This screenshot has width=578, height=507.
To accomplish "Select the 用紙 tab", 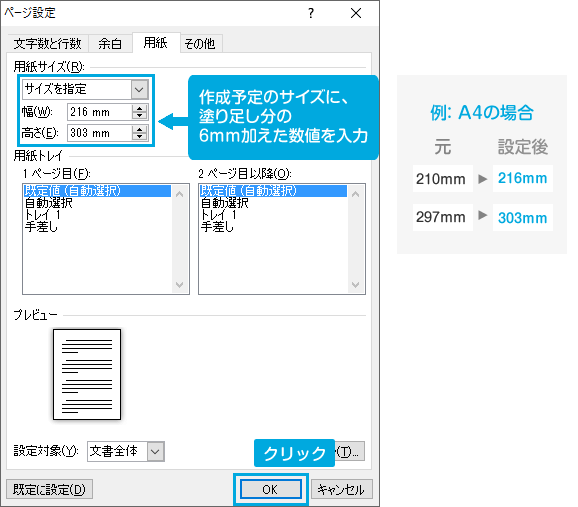I will coord(156,43).
